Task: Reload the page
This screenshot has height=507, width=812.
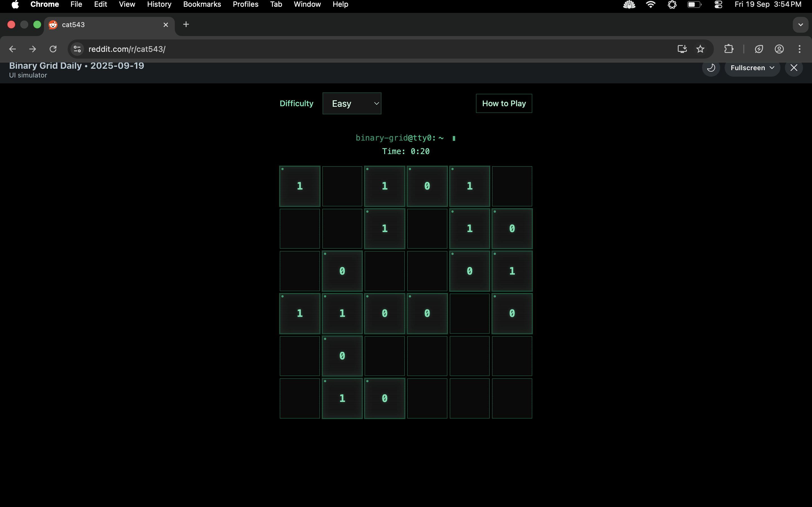Action: [x=53, y=49]
